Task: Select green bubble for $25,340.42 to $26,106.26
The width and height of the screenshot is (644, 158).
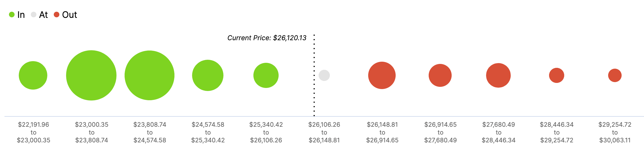Action: click(266, 75)
